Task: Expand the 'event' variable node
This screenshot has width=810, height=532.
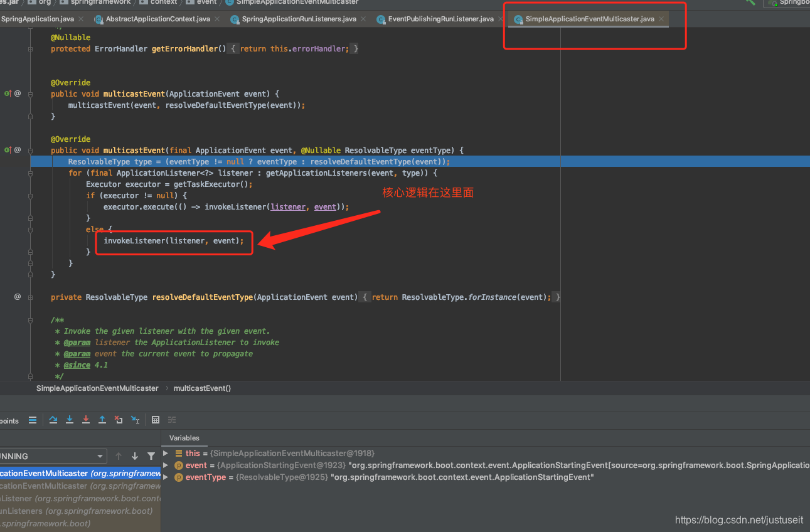Action: (x=166, y=465)
